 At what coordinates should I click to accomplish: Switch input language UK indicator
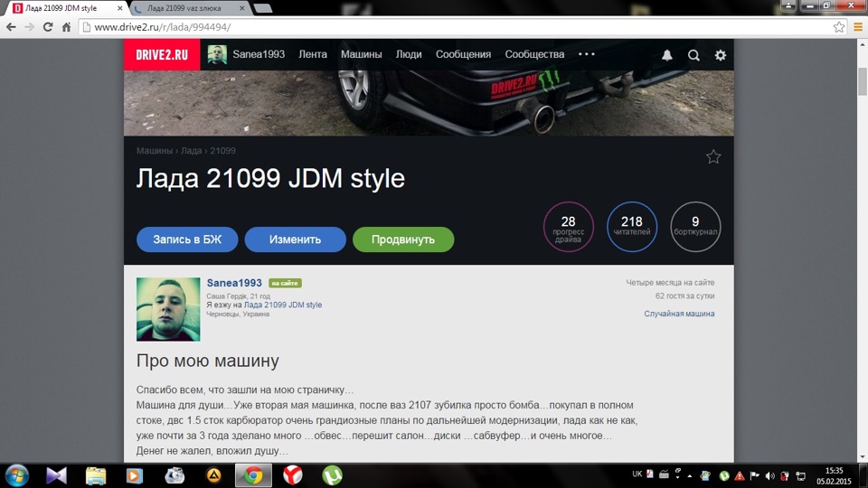coord(637,474)
